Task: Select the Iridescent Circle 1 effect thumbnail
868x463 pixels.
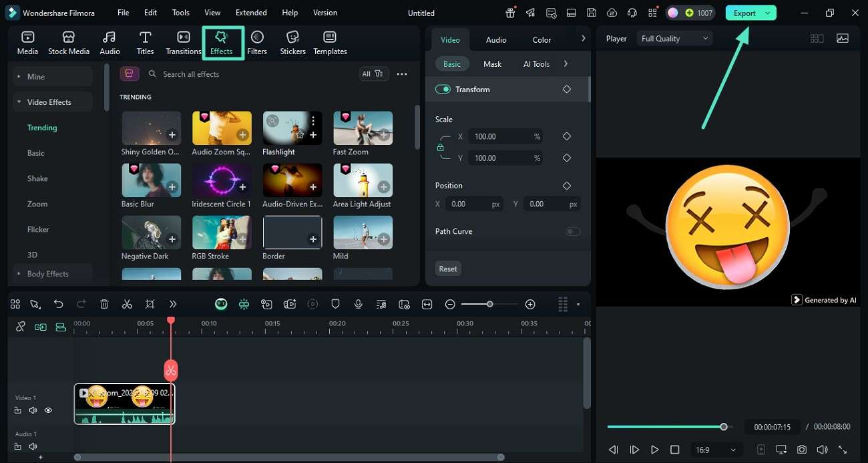Action: click(222, 180)
